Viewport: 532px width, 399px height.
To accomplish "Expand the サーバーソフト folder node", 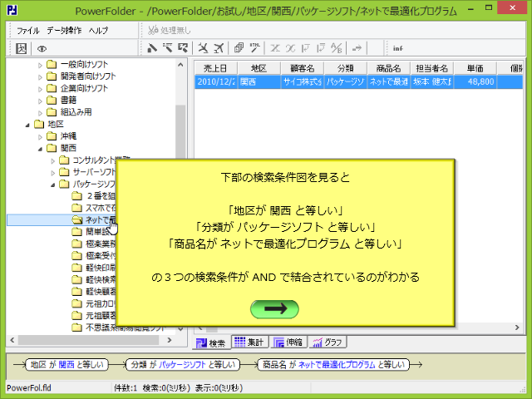I will [52, 173].
